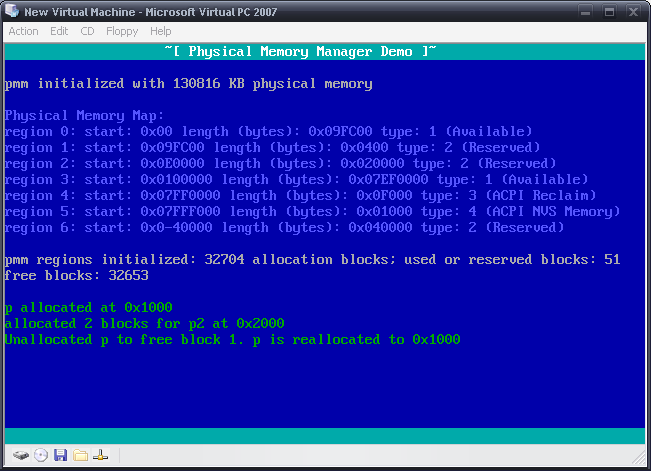Click the CD drive icon in status bar
Screen dimensions: 651x471
(x=41, y=456)
